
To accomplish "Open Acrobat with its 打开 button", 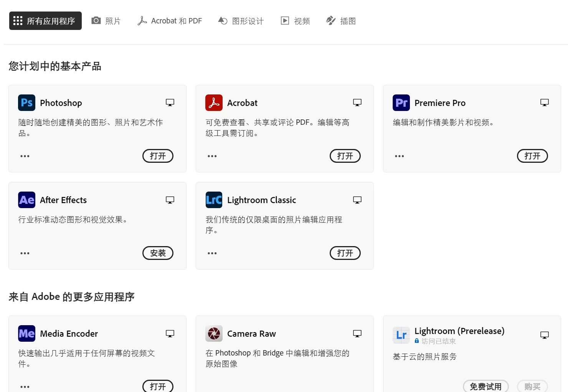I will click(x=345, y=156).
